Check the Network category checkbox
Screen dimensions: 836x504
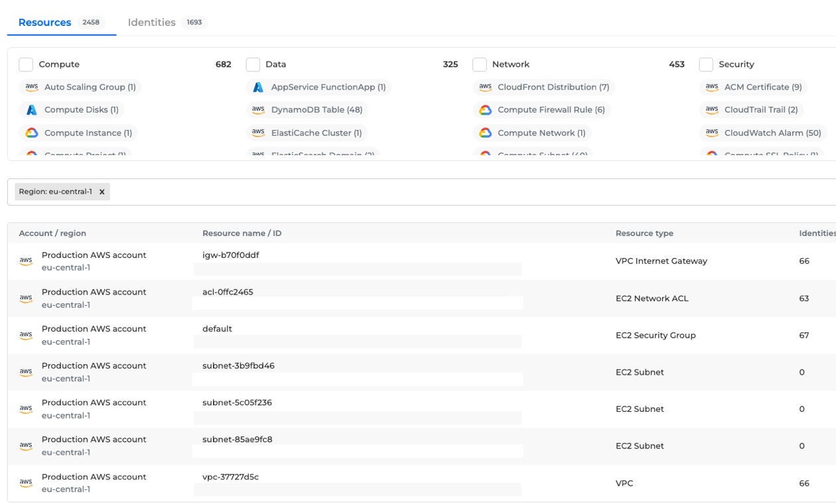pyautogui.click(x=480, y=64)
